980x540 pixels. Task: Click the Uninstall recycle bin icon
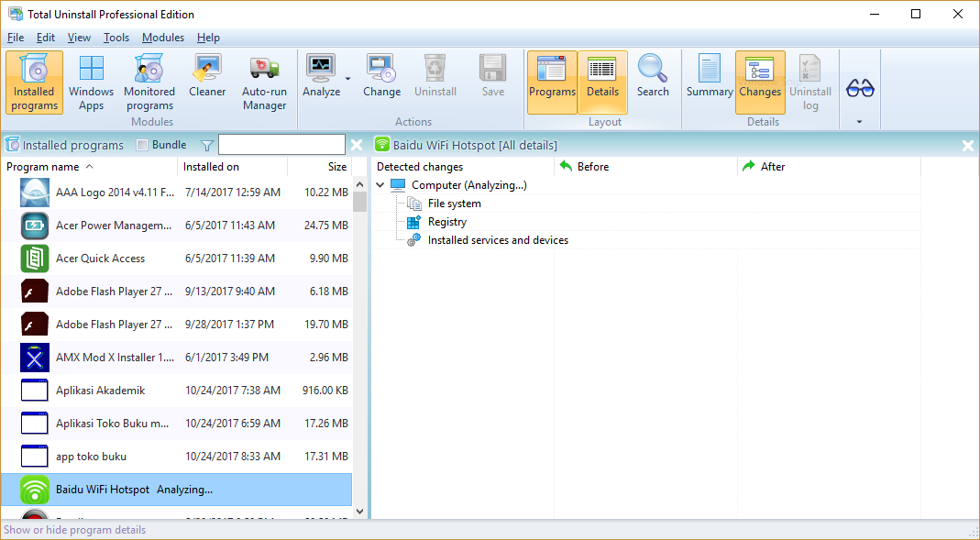point(435,68)
